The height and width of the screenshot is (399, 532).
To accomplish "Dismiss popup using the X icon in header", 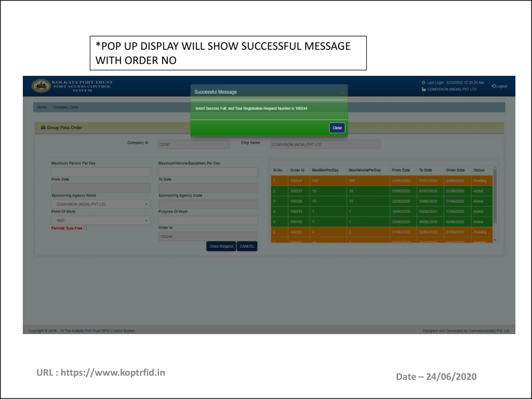I will pyautogui.click(x=342, y=92).
